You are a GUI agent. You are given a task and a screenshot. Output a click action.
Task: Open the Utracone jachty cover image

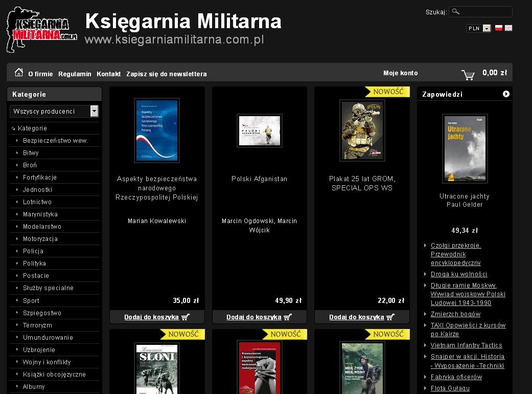click(x=465, y=149)
